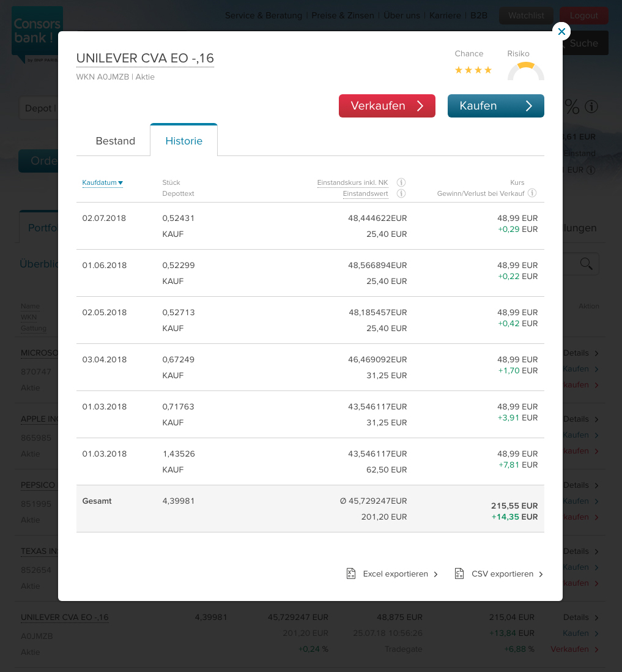The image size is (622, 672).
Task: Open Details in bottom Unilever portfolio row
Action: [581, 617]
